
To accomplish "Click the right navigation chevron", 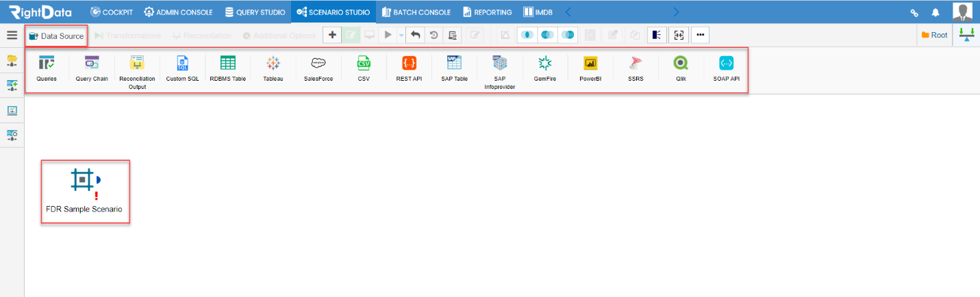I will [677, 12].
